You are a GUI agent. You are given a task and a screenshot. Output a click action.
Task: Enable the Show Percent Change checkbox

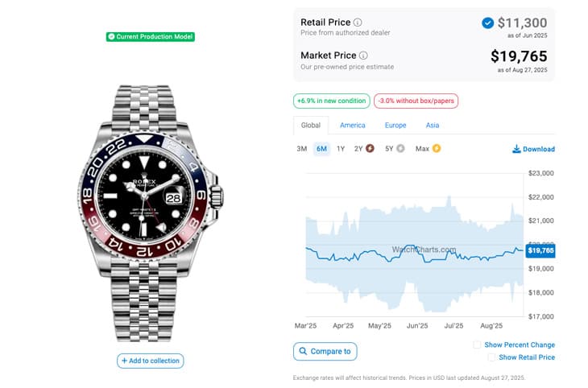pos(477,345)
